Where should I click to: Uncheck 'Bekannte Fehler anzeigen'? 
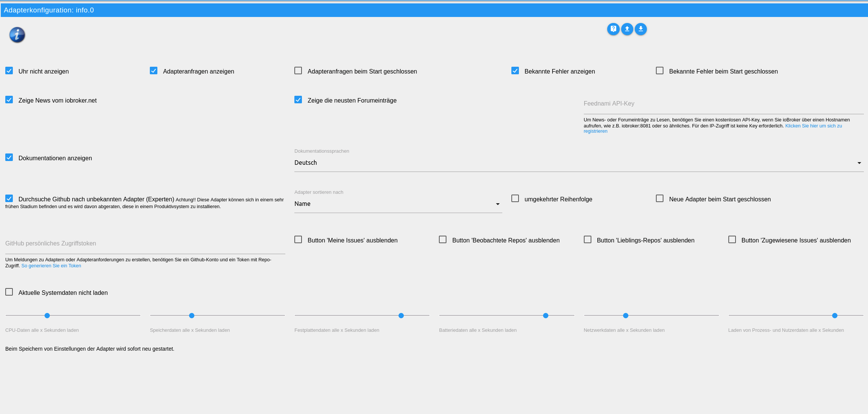click(515, 71)
